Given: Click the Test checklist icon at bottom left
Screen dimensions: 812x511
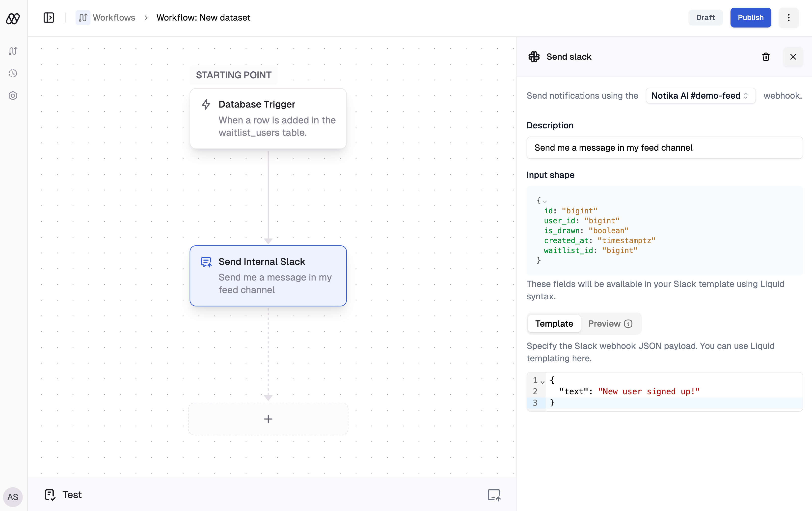Looking at the screenshot, I should click(x=50, y=494).
